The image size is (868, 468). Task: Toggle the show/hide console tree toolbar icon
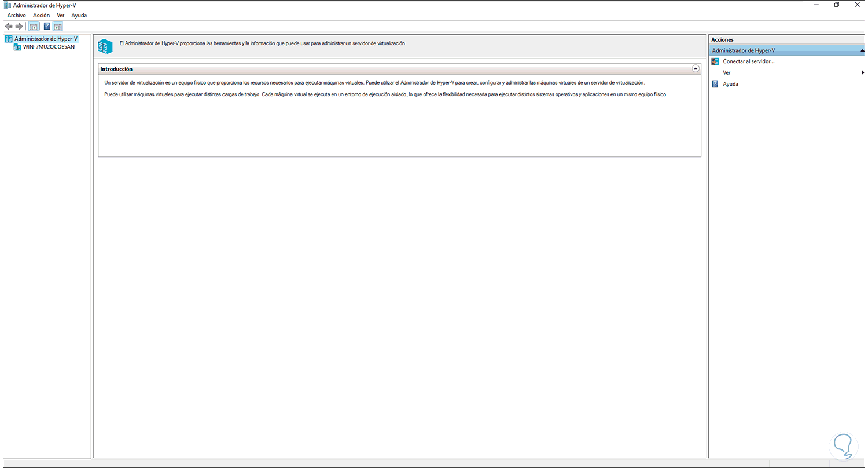(34, 26)
